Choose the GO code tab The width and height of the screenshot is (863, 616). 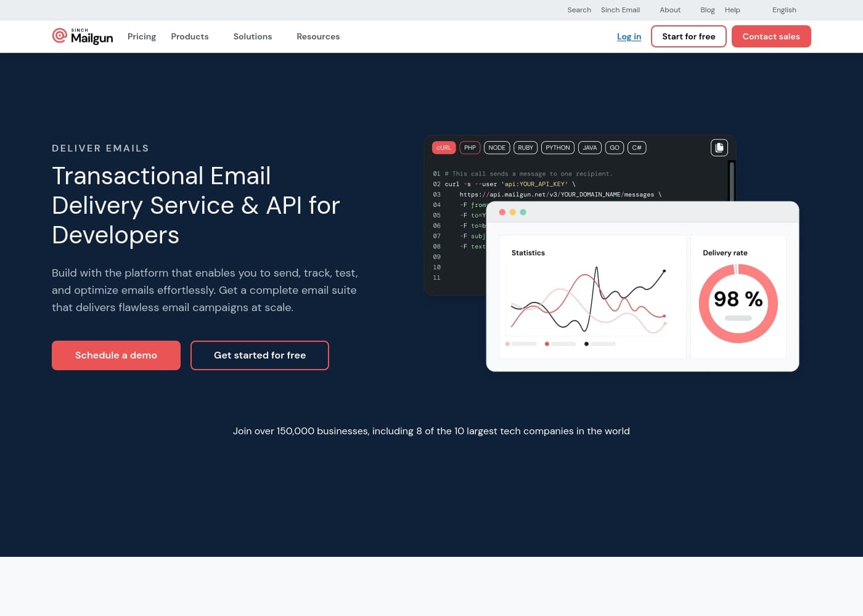[614, 148]
